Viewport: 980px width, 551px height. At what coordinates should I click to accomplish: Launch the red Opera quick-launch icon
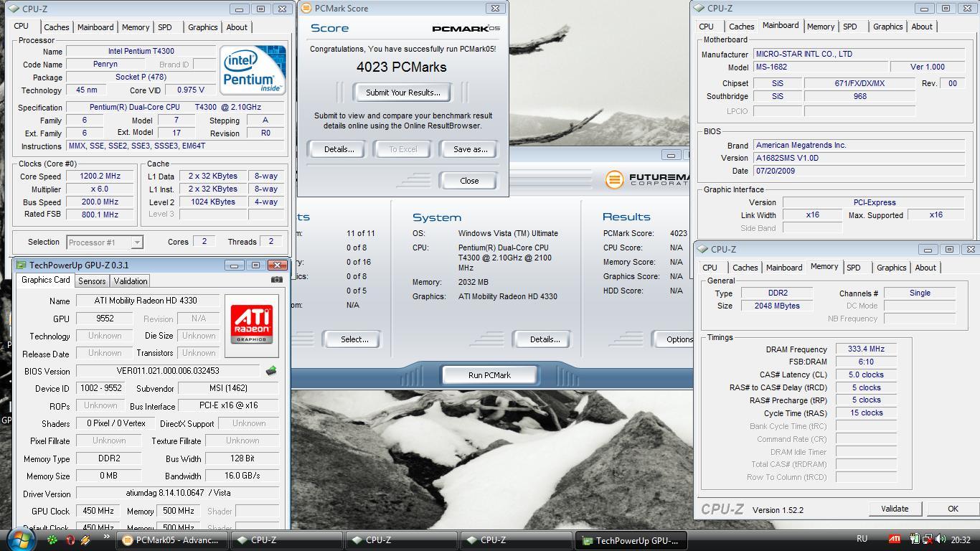pyautogui.click(x=70, y=540)
